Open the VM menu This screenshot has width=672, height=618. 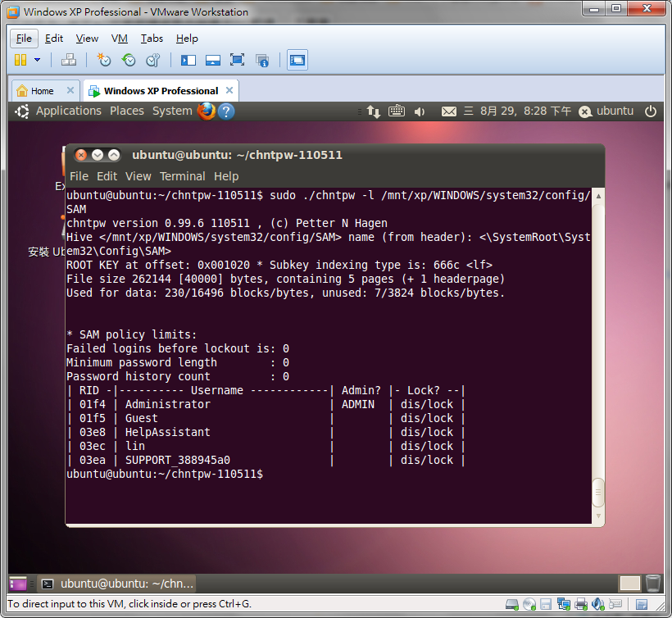(x=120, y=39)
